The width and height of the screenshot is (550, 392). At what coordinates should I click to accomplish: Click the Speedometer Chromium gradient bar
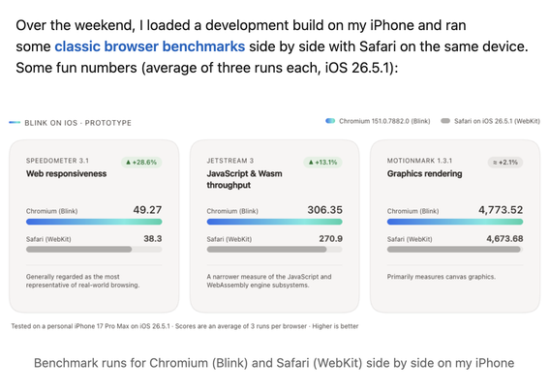pos(94,222)
